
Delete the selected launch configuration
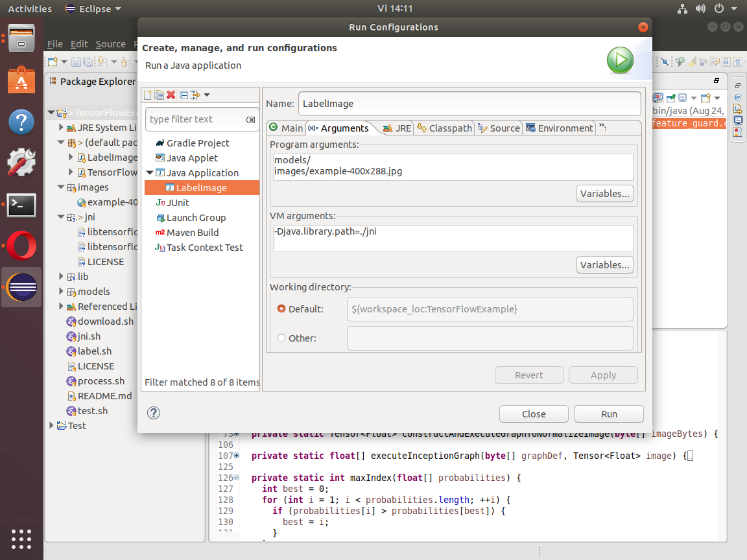click(171, 95)
